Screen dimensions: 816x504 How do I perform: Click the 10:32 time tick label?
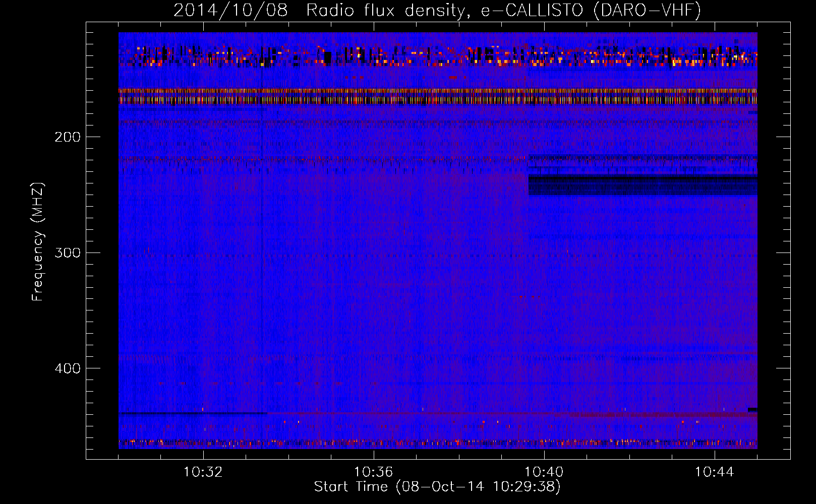coord(203,472)
